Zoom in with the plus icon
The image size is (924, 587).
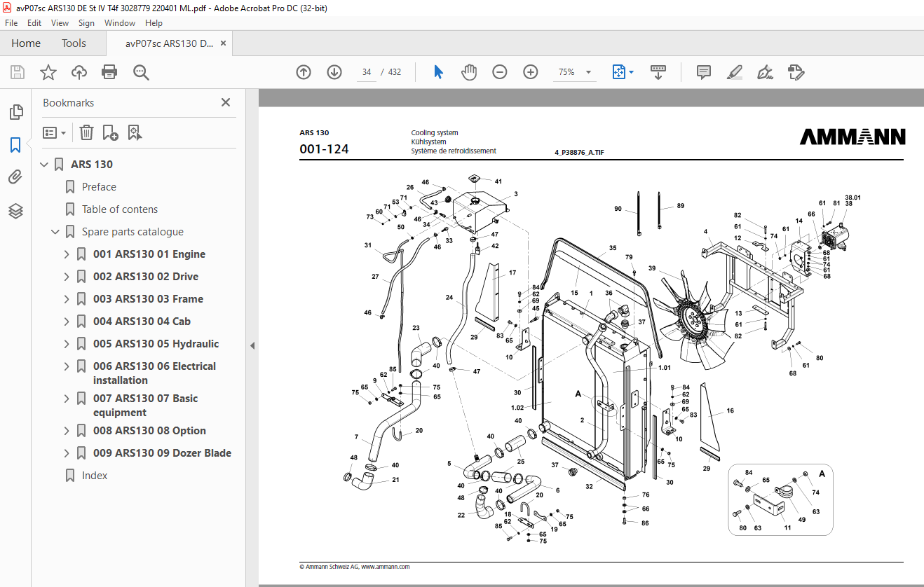pos(531,72)
